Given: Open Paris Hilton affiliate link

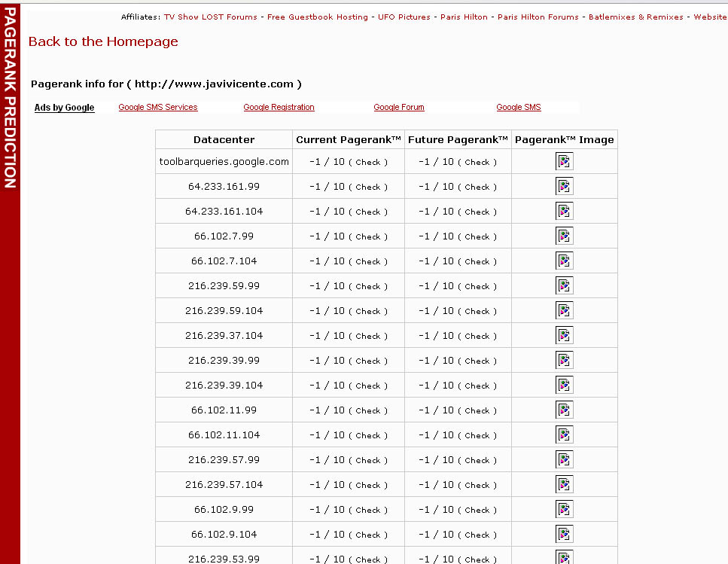Looking at the screenshot, I should (x=464, y=17).
